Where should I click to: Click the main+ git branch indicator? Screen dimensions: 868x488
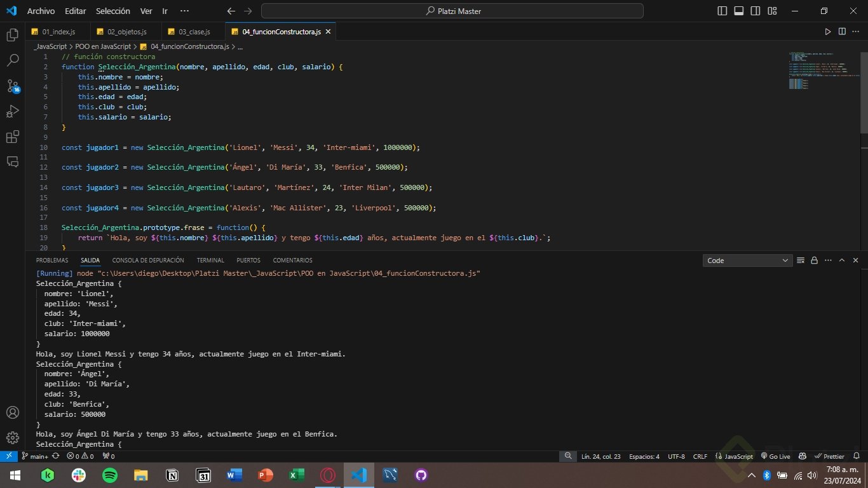(35, 456)
